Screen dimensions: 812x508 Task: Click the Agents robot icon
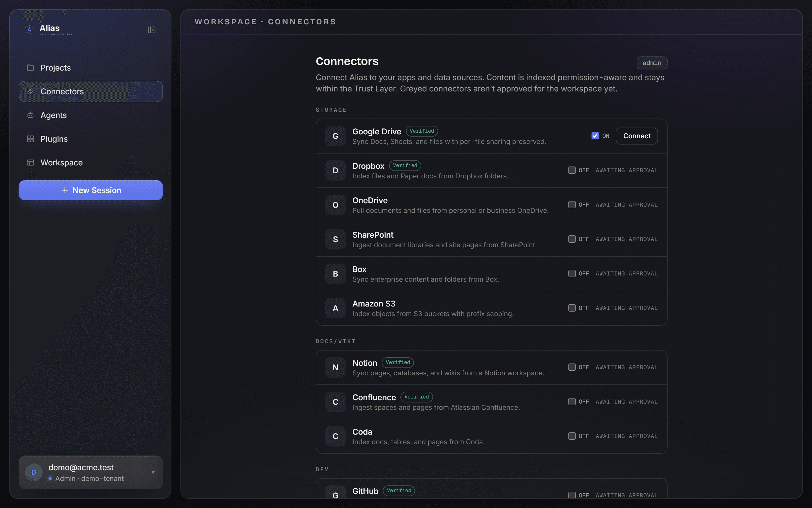tap(30, 115)
